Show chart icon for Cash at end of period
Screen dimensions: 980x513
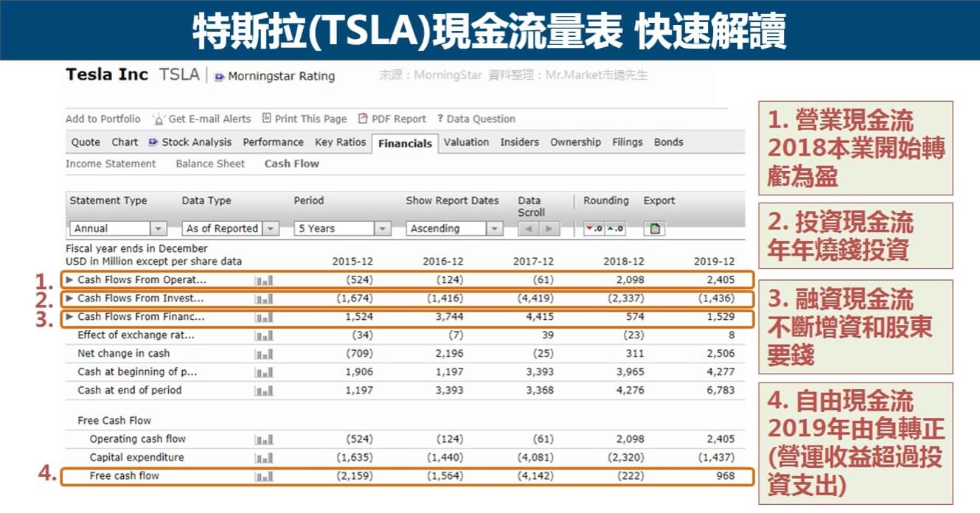click(x=263, y=391)
